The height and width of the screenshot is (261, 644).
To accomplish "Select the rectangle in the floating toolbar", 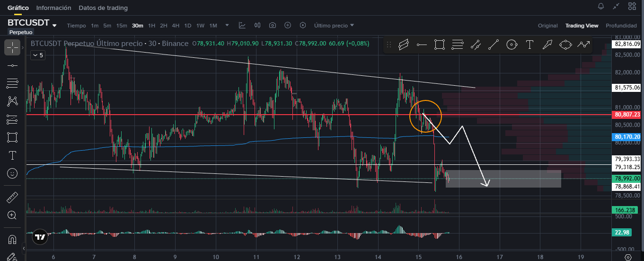I will click(x=440, y=45).
